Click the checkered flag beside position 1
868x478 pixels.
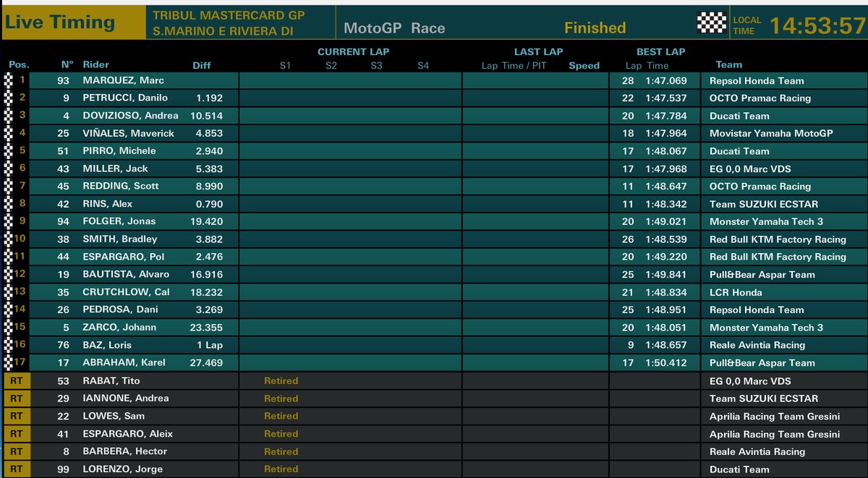pyautogui.click(x=9, y=80)
